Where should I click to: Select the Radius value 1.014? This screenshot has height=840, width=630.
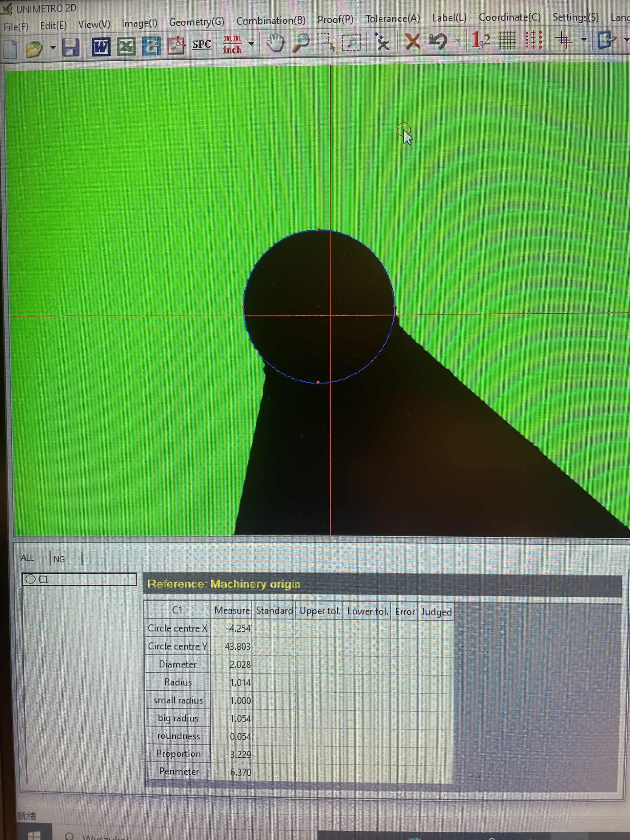(x=232, y=682)
